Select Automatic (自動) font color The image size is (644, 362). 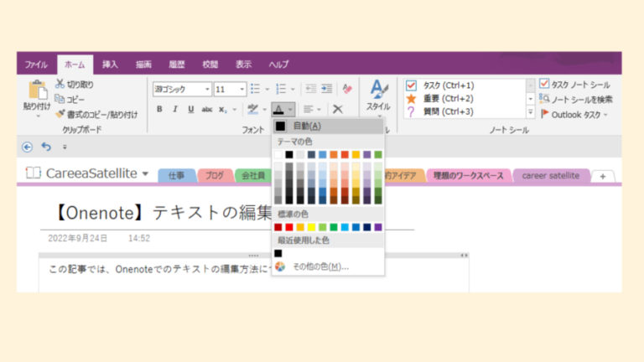pos(328,126)
